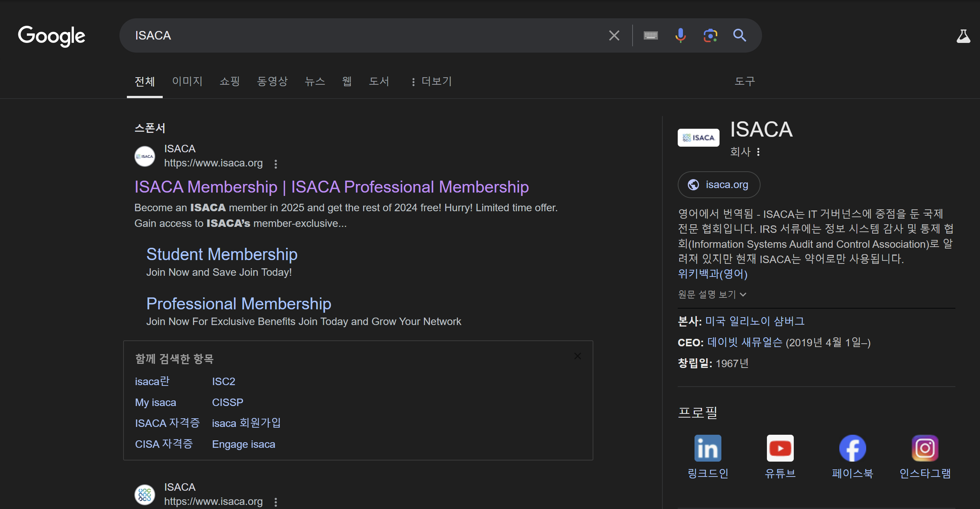The width and height of the screenshot is (980, 509).
Task: Open Google Lens image search
Action: click(710, 35)
